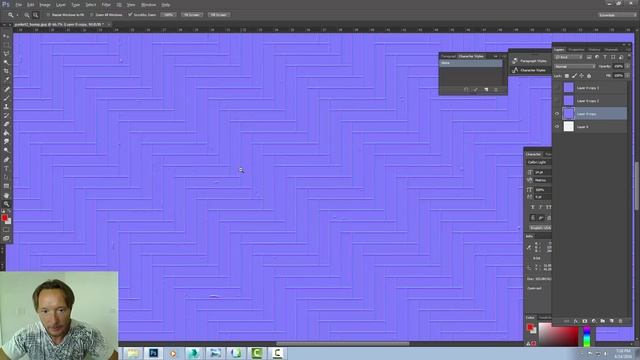Open the Filter menu
640x360 pixels.
click(x=106, y=5)
